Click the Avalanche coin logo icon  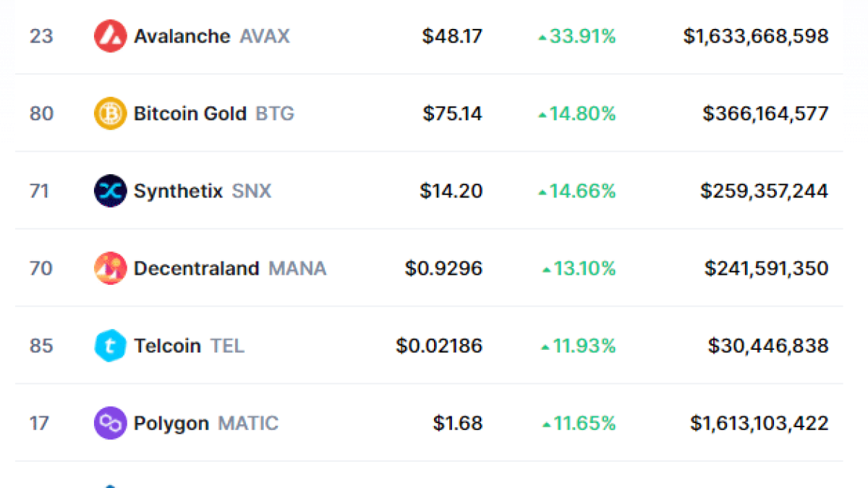pos(110,36)
